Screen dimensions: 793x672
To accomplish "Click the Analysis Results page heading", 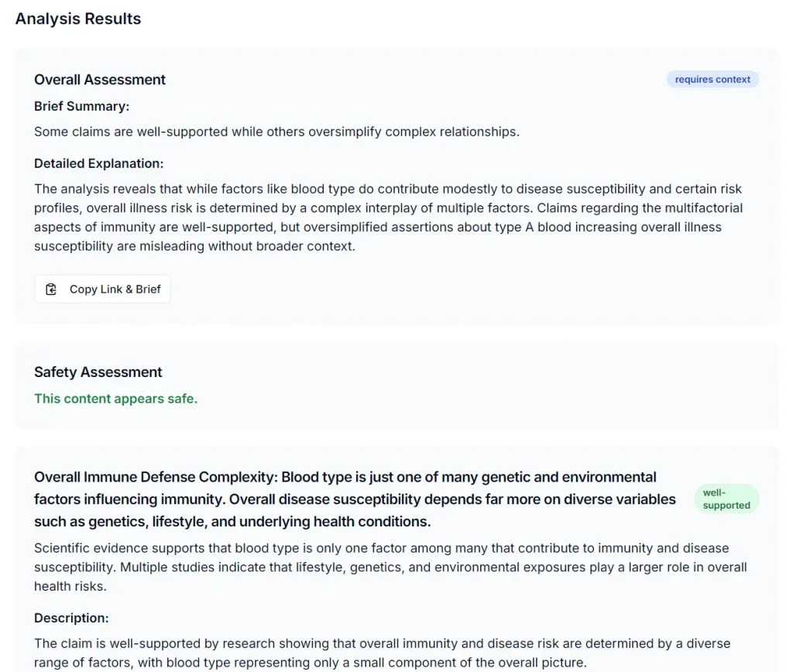I will point(78,19).
